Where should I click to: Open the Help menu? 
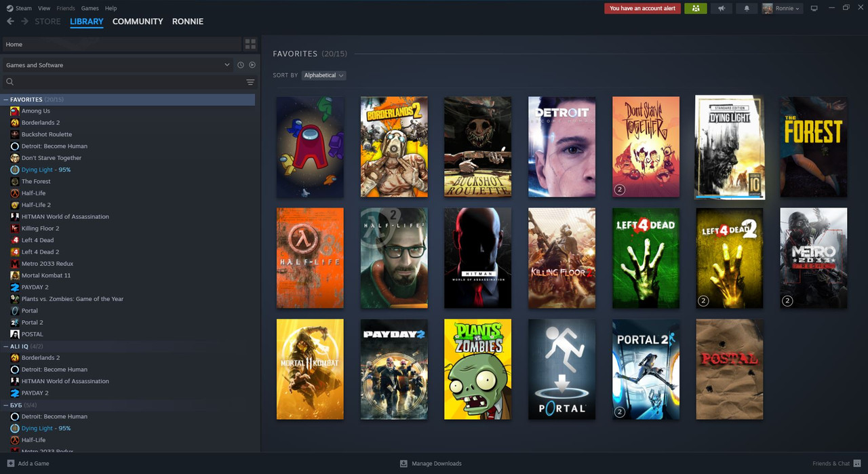point(111,8)
